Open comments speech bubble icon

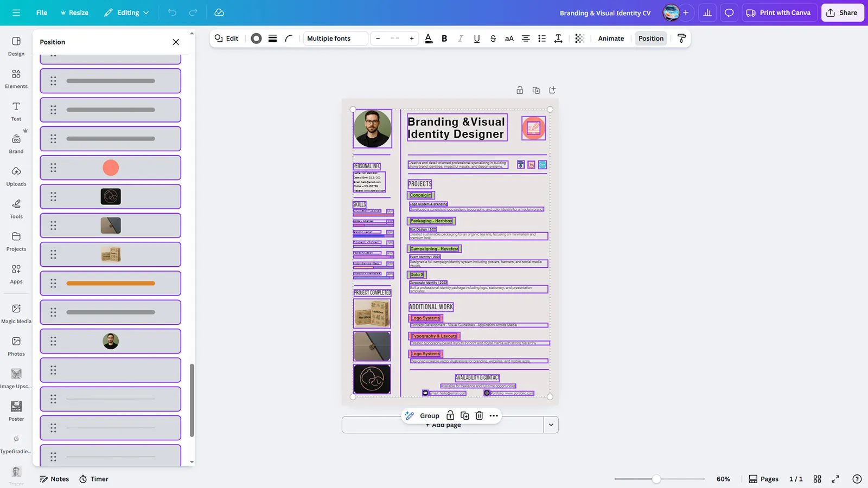point(729,12)
